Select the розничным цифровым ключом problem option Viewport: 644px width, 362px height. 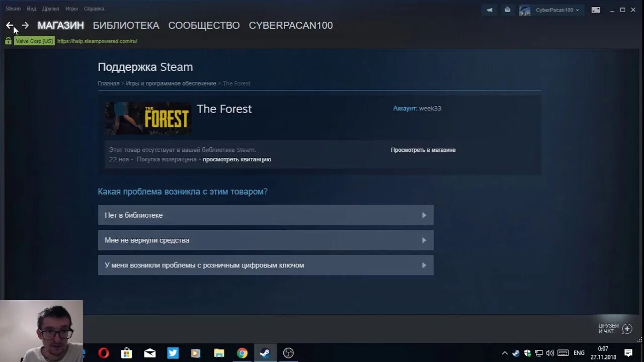[x=266, y=265]
